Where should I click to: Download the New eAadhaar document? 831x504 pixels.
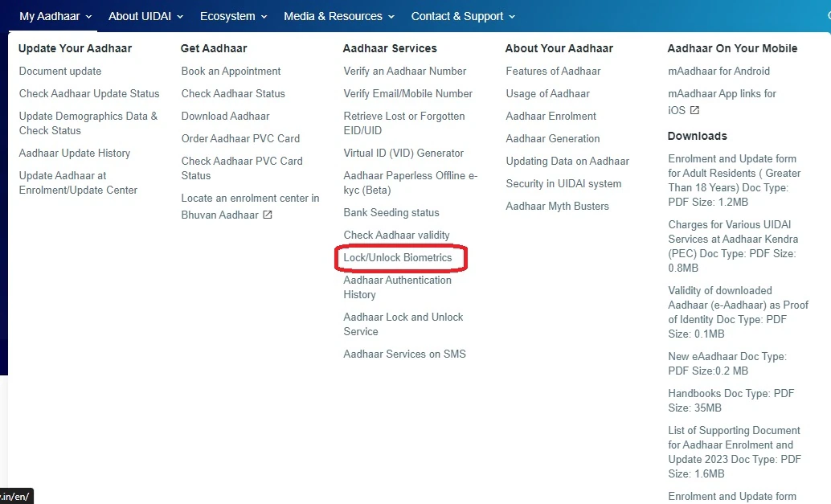[727, 363]
